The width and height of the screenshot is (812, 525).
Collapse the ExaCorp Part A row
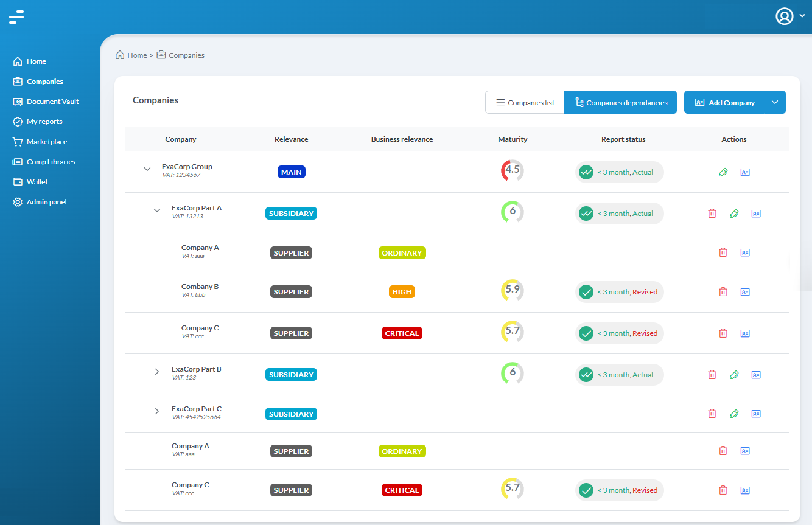point(157,210)
